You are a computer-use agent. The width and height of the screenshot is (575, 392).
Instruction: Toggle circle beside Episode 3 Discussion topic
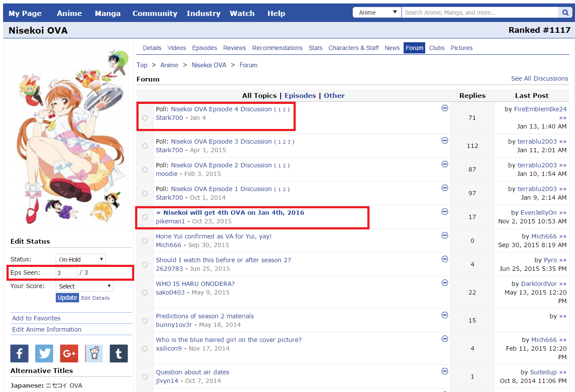pyautogui.click(x=145, y=146)
